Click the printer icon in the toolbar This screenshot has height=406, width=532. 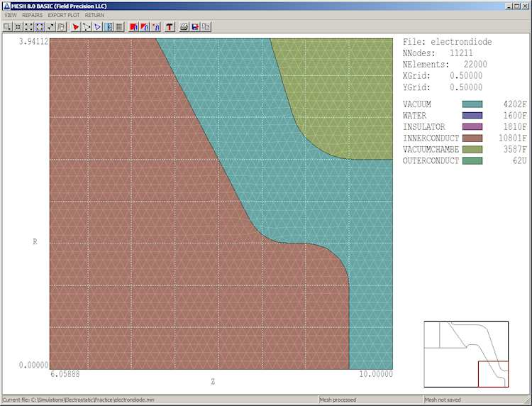click(x=184, y=27)
